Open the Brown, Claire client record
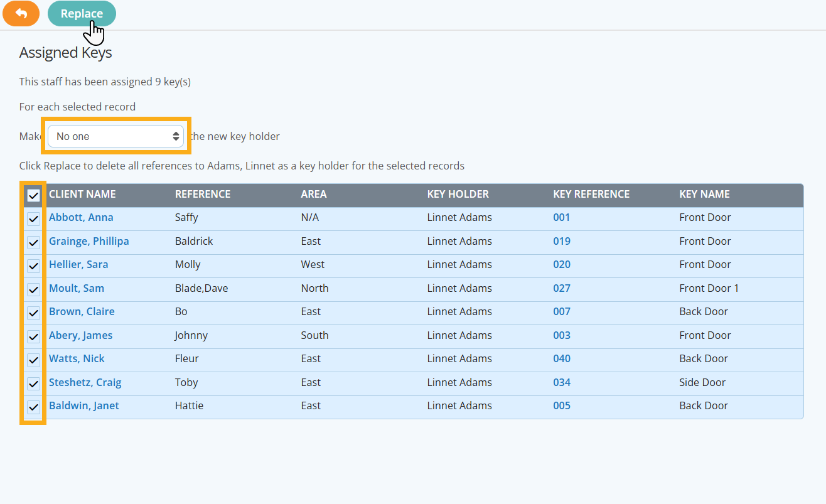Viewport: 826px width, 504px height. pos(82,311)
